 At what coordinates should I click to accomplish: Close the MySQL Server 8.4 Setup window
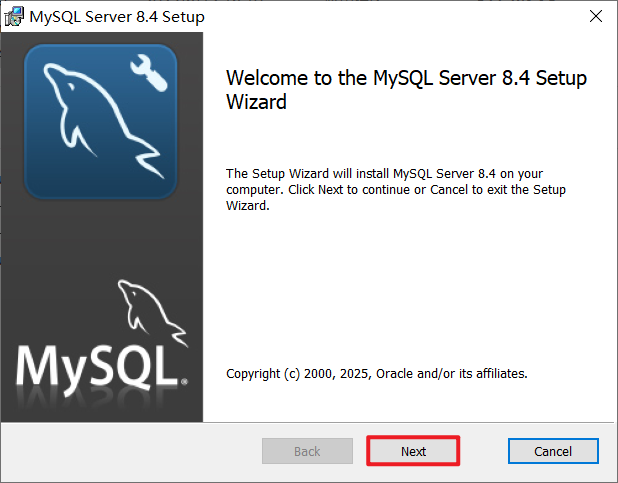[596, 16]
